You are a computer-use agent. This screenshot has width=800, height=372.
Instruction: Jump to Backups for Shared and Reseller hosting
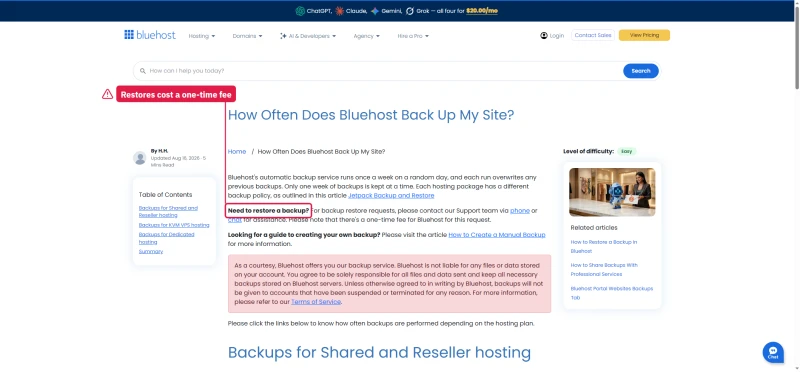pos(168,212)
